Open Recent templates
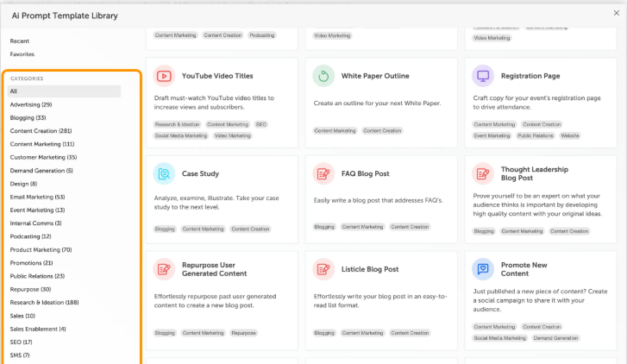627x364 pixels. 20,41
